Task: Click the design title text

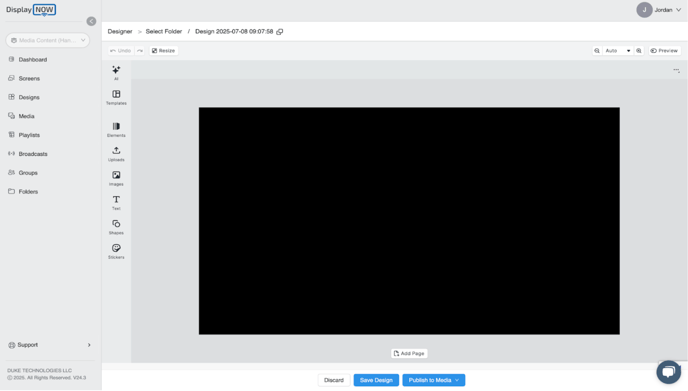Action: coord(234,32)
